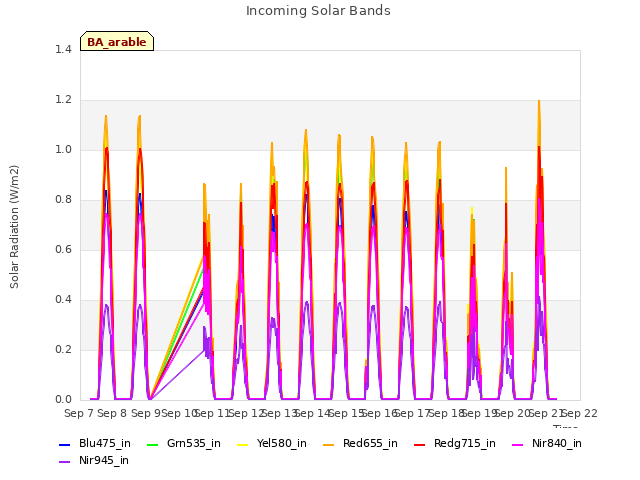Click the Redg715_in legend color swatch

pyautogui.click(x=420, y=444)
